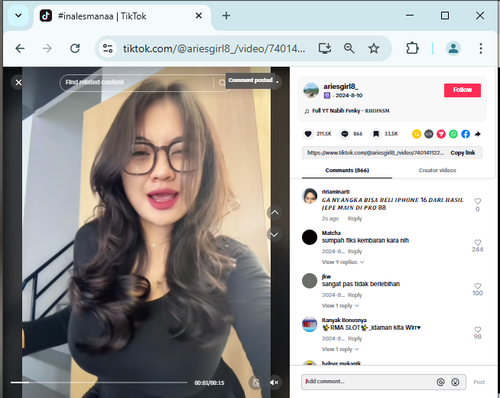
Task: Bookmark this page with star icon
Action: 374,49
